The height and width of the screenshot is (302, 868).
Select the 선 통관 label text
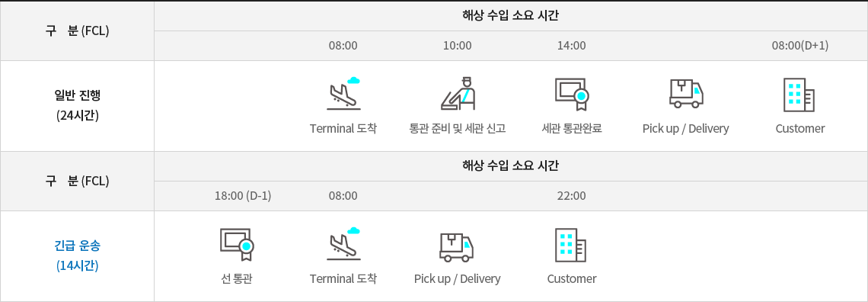pos(236,278)
